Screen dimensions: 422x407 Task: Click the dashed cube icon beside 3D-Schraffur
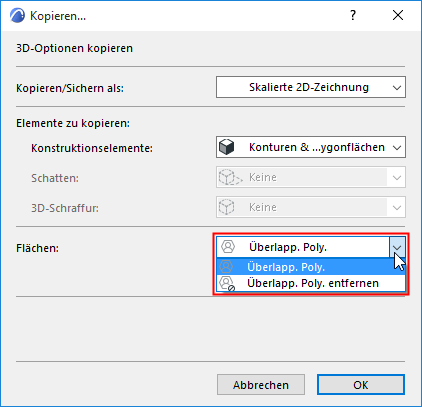[227, 207]
